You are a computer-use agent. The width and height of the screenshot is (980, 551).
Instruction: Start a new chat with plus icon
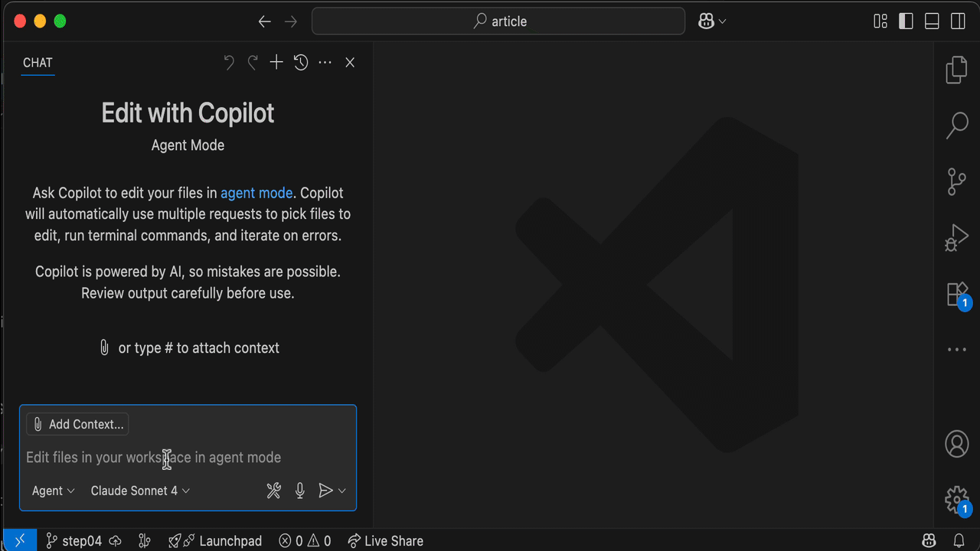[x=276, y=63]
